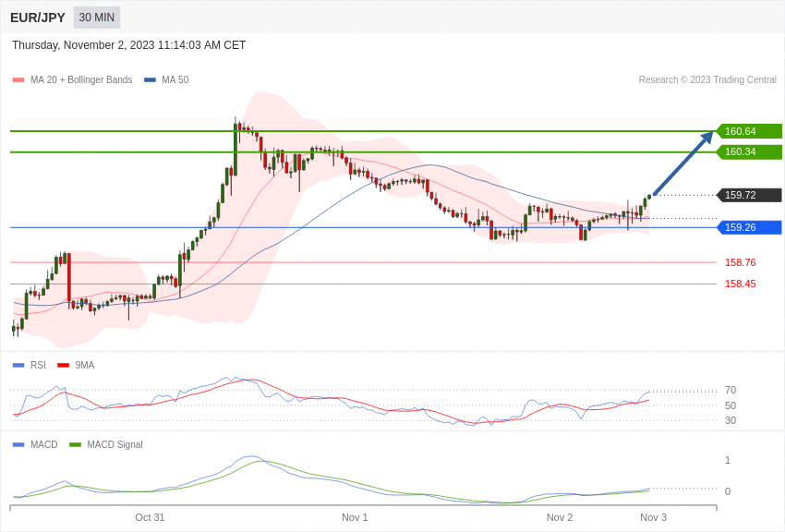Image resolution: width=785 pixels, height=532 pixels.
Task: Click the date and time line text
Action: click(128, 45)
